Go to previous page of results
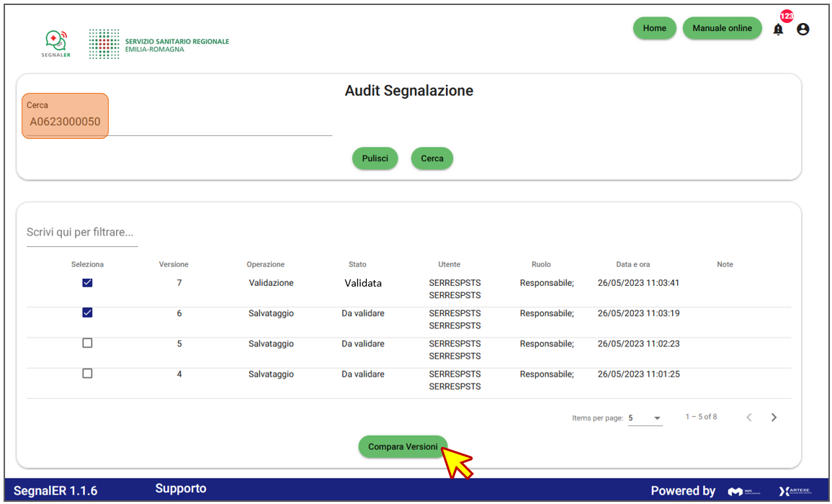This screenshot has width=832, height=504. click(x=749, y=418)
